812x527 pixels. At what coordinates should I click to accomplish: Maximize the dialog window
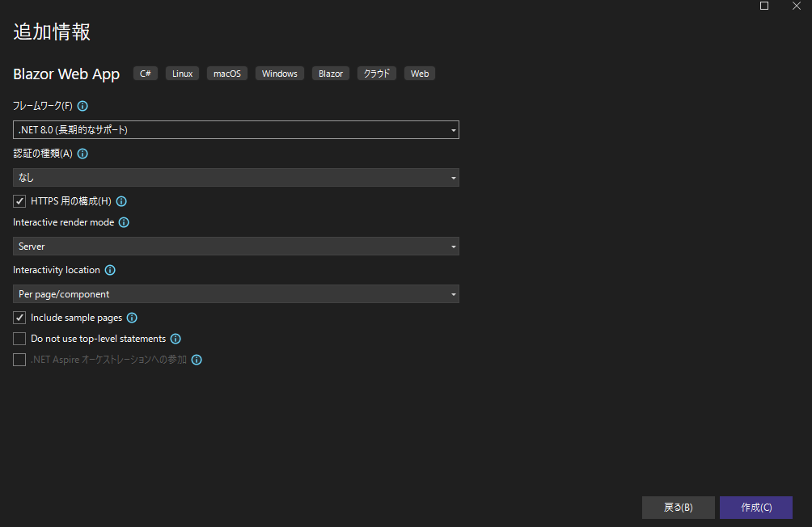tap(763, 6)
